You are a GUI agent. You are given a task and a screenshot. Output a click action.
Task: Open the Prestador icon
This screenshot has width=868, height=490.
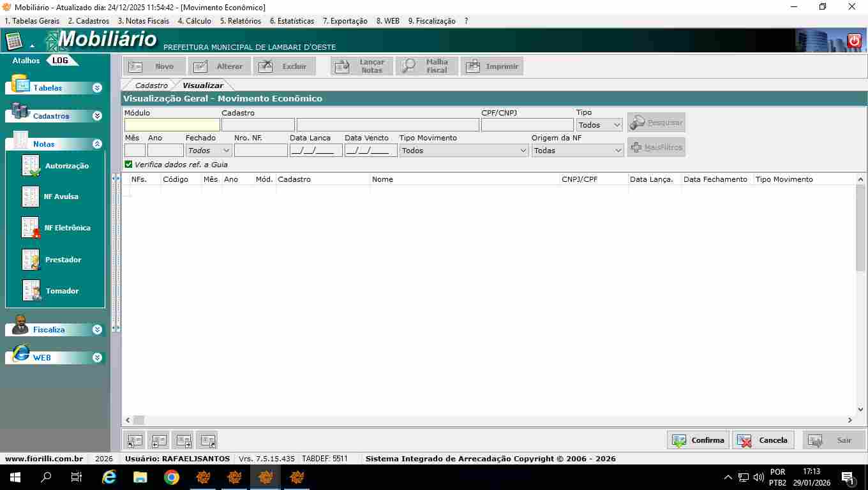click(x=31, y=260)
